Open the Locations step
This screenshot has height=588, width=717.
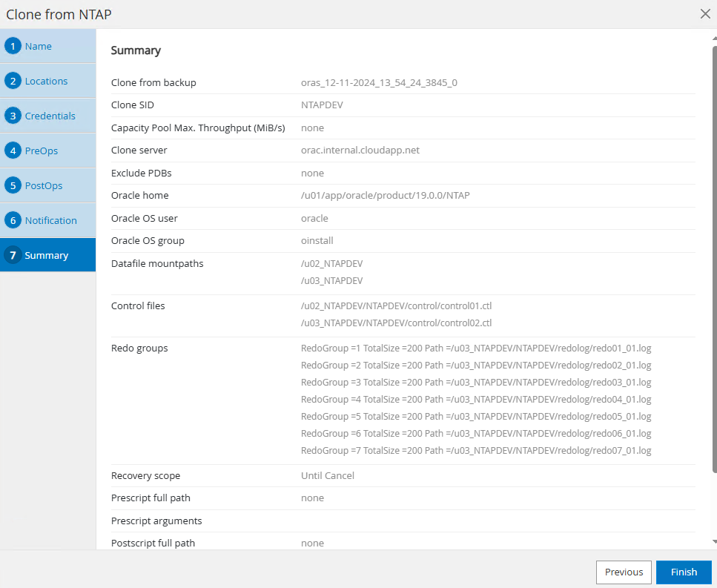click(x=46, y=81)
